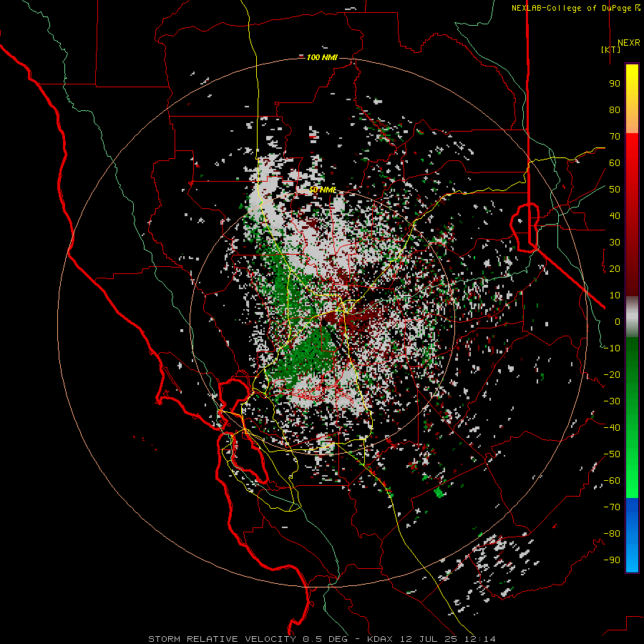Click the 50 NMI range ring label
The image size is (644, 644).
pyautogui.click(x=323, y=190)
